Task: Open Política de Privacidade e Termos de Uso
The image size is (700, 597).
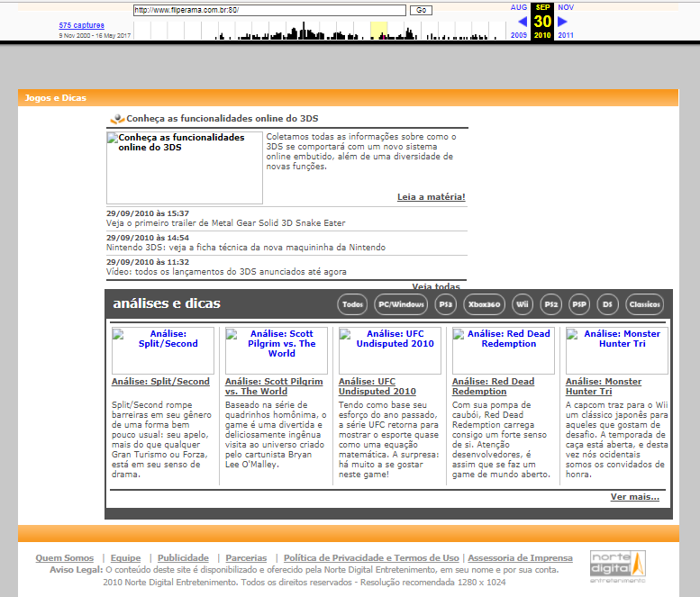Action: click(371, 557)
